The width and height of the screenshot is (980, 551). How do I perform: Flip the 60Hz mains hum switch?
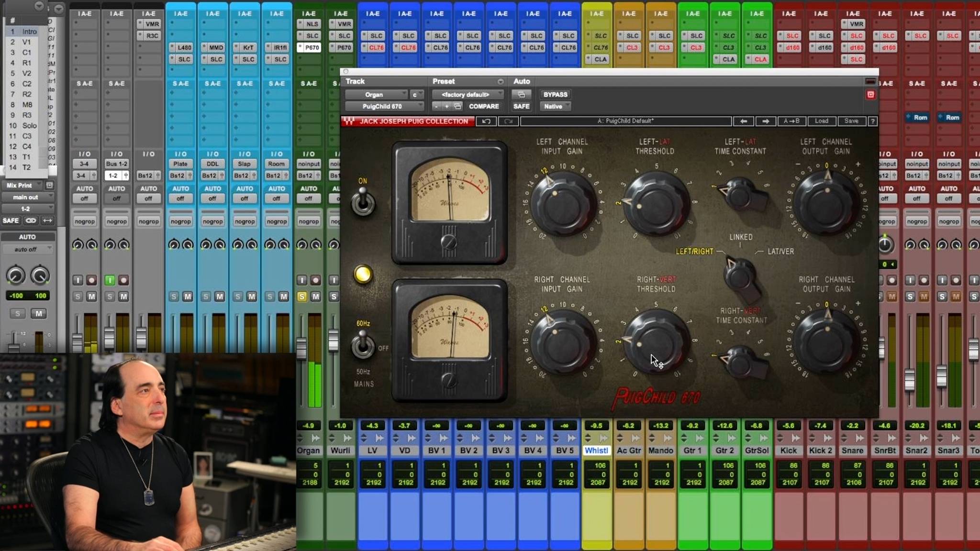[363, 344]
